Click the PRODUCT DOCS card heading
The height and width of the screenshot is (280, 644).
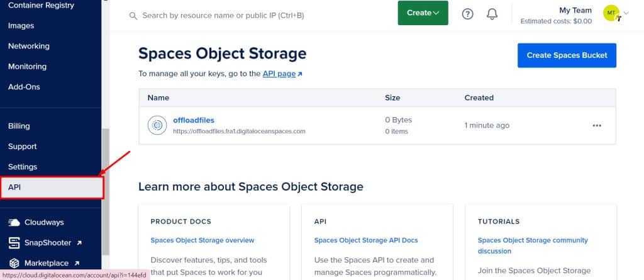[x=180, y=221]
